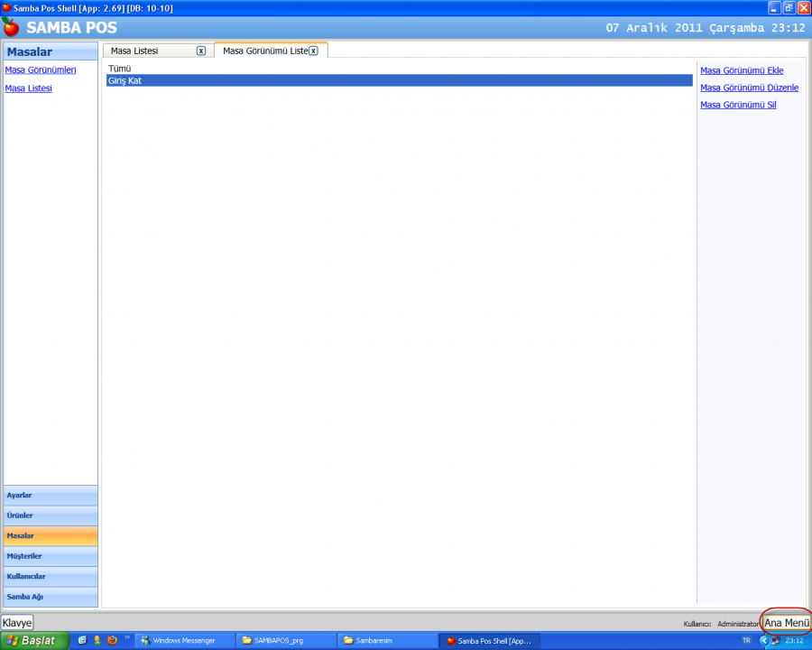
Task: Click the network icon in system tray
Action: (775, 641)
